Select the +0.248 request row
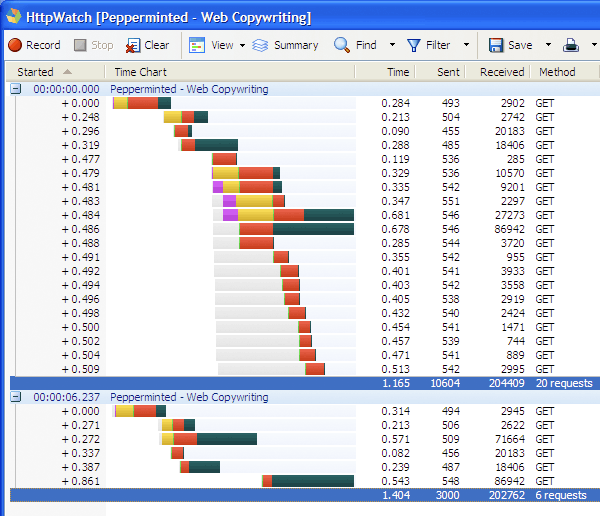The height and width of the screenshot is (516, 600). coord(306,117)
